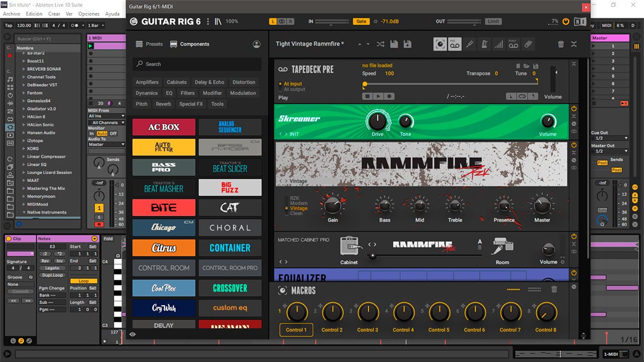The image size is (644, 362).
Task: Select the BIG FUZZ component
Action: coord(230,187)
